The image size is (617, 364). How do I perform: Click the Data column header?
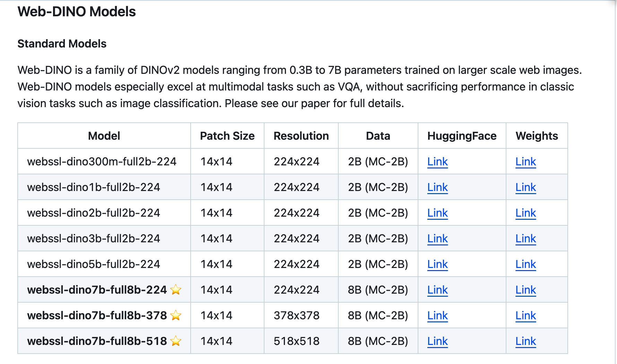[x=378, y=136]
